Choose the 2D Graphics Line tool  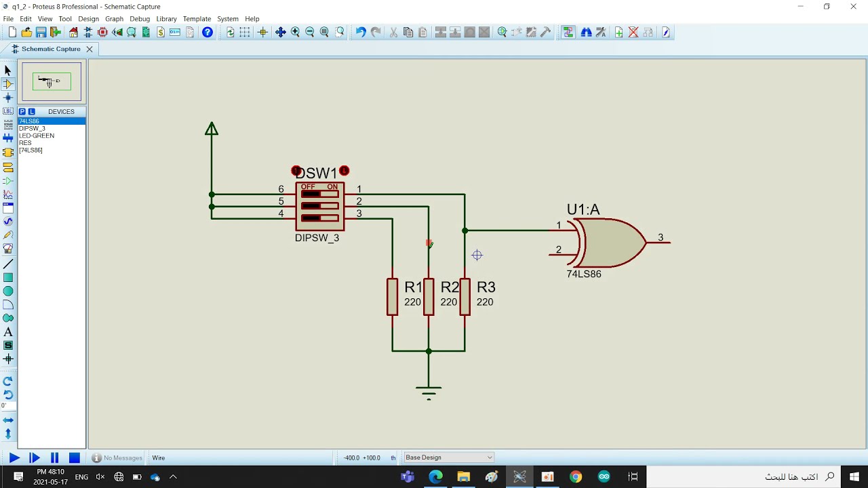8,264
